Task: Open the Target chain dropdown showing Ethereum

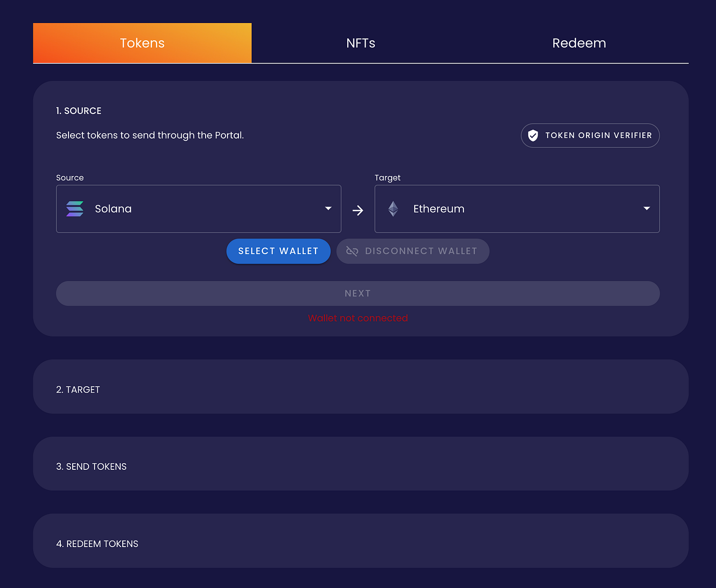Action: (517, 209)
